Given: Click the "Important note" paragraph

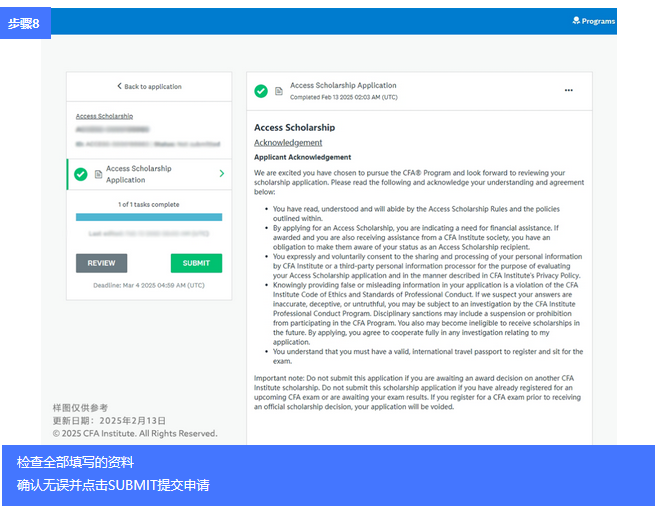Looking at the screenshot, I should tap(417, 392).
